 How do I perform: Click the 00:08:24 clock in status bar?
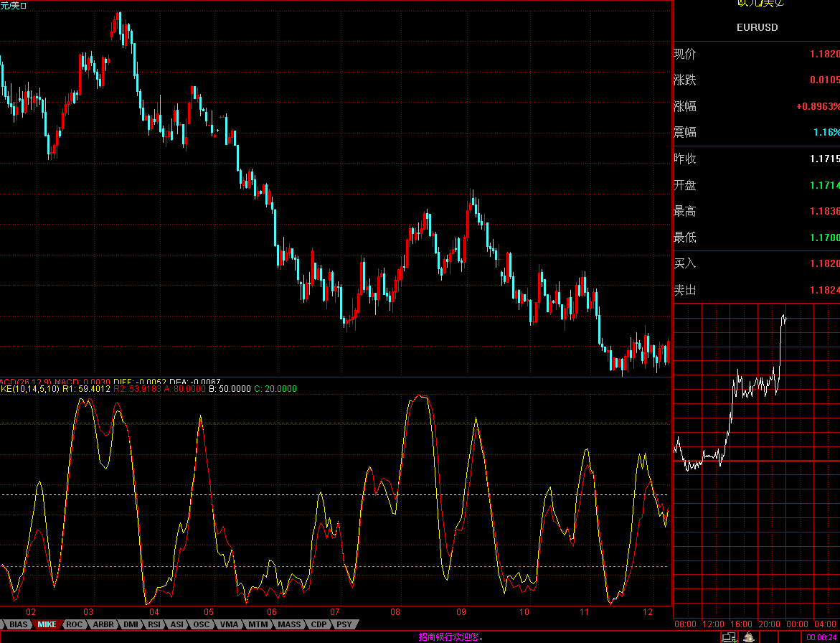point(821,637)
